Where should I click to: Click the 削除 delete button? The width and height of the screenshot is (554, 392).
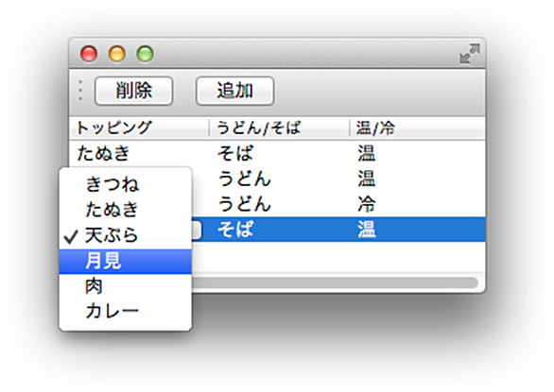(134, 91)
